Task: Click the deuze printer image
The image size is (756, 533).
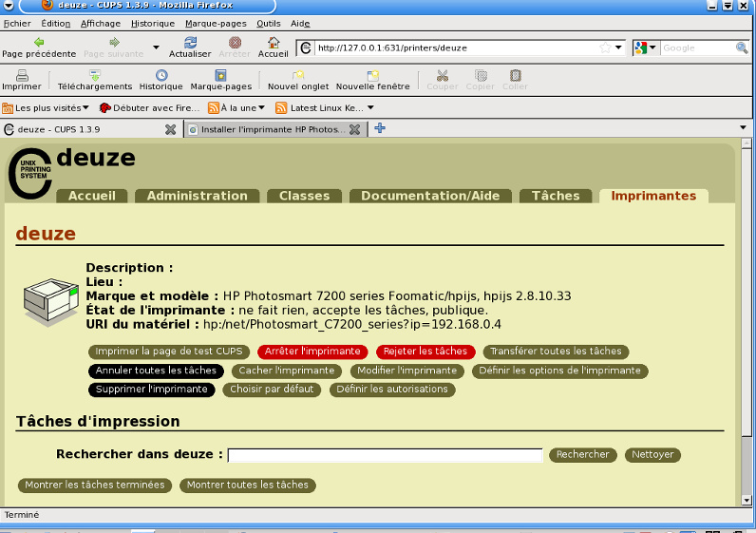Action: (51, 301)
